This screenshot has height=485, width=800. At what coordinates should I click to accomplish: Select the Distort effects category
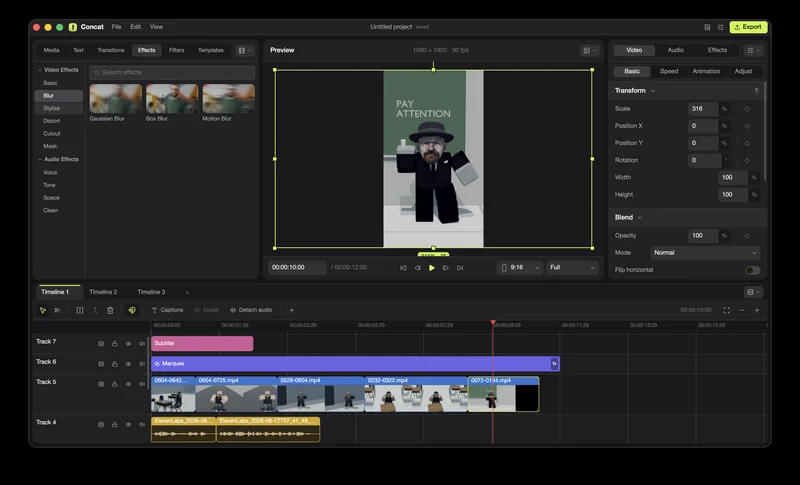(58, 121)
